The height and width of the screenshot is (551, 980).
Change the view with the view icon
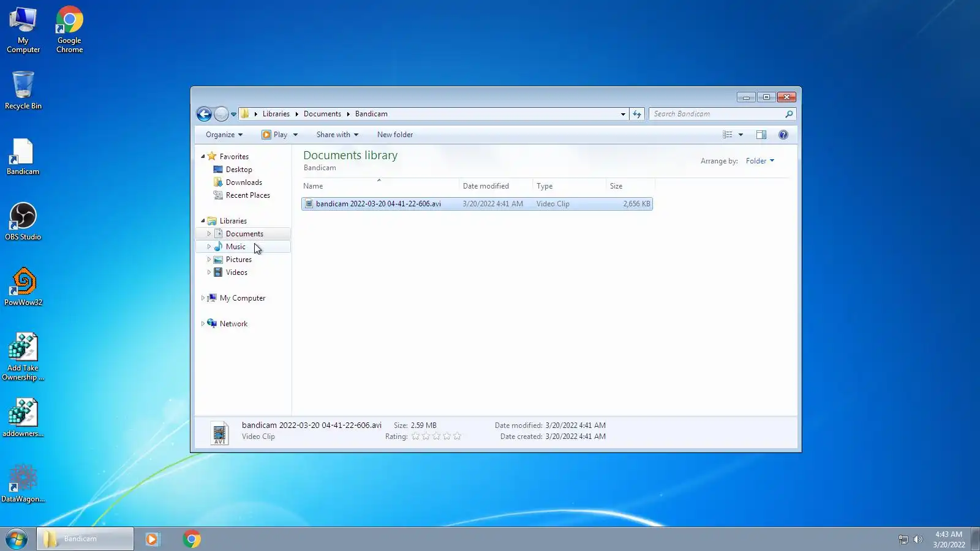[727, 135]
